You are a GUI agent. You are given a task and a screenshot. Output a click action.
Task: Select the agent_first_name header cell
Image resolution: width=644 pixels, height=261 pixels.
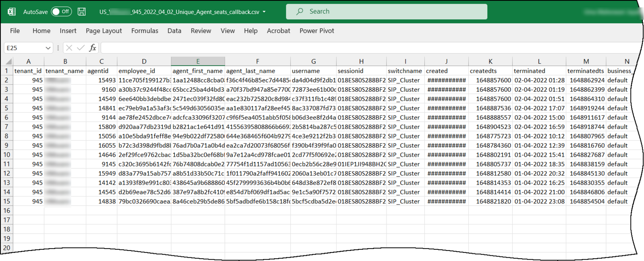(x=198, y=71)
